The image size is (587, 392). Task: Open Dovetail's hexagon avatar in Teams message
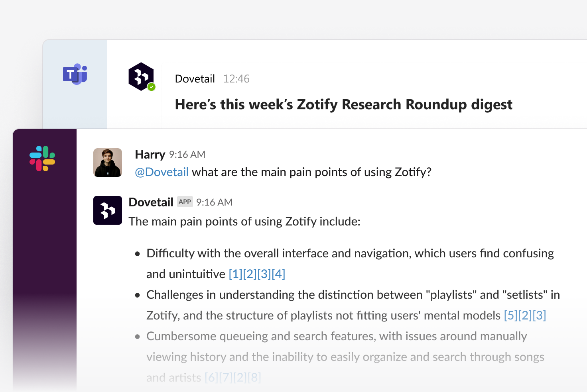point(141,76)
